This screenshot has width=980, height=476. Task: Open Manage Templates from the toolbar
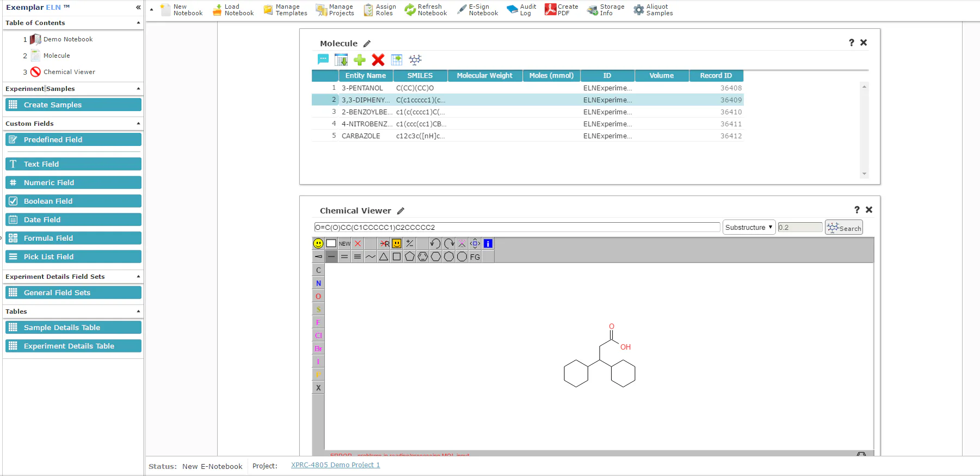tap(285, 10)
